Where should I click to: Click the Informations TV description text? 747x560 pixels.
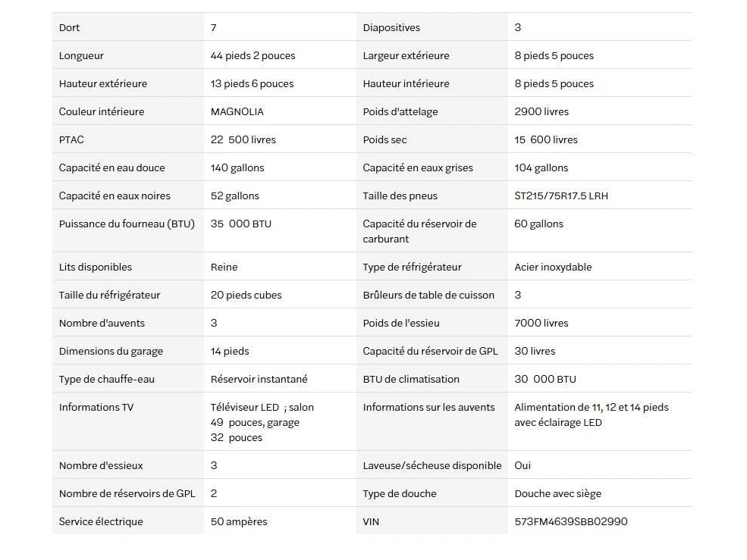(262, 422)
